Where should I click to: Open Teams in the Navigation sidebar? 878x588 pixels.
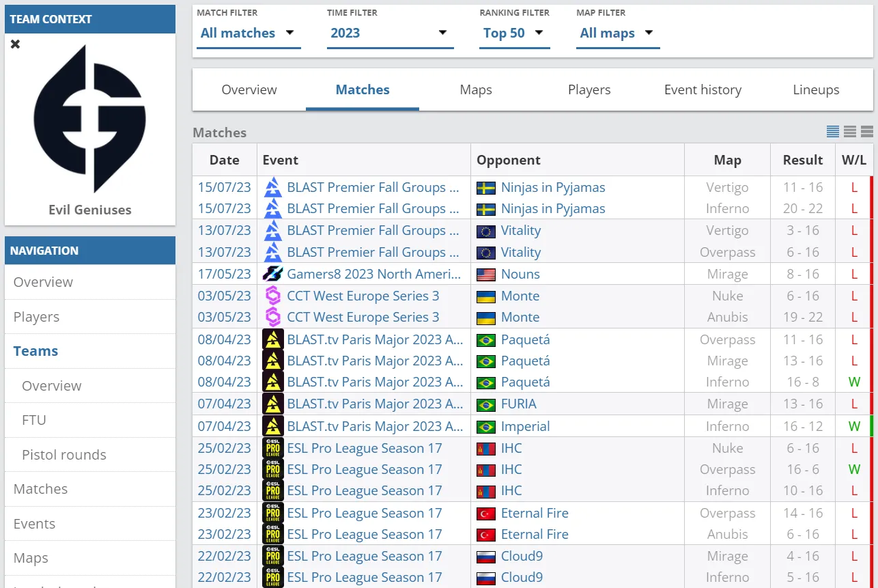90,351
